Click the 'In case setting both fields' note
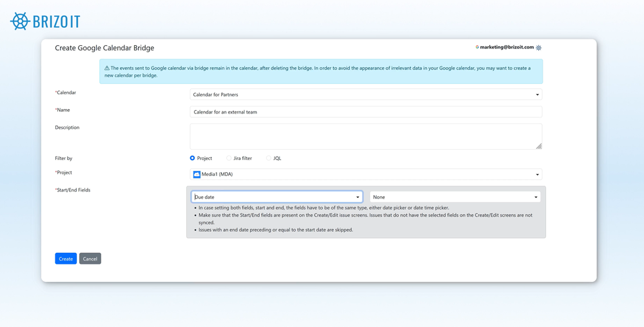The height and width of the screenshot is (327, 644). coord(324,208)
